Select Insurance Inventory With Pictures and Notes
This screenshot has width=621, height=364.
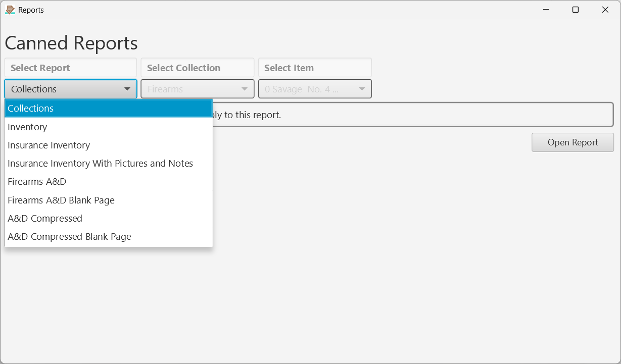(109, 163)
